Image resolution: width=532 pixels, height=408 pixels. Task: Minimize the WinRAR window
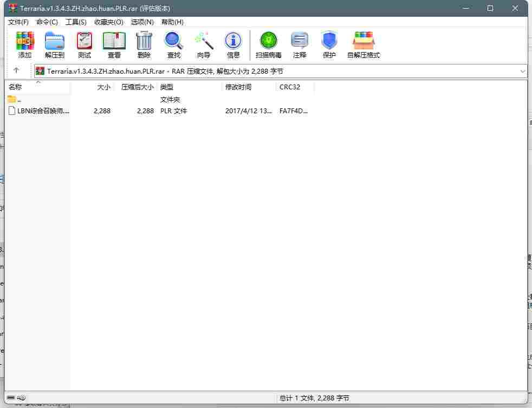pos(466,8)
